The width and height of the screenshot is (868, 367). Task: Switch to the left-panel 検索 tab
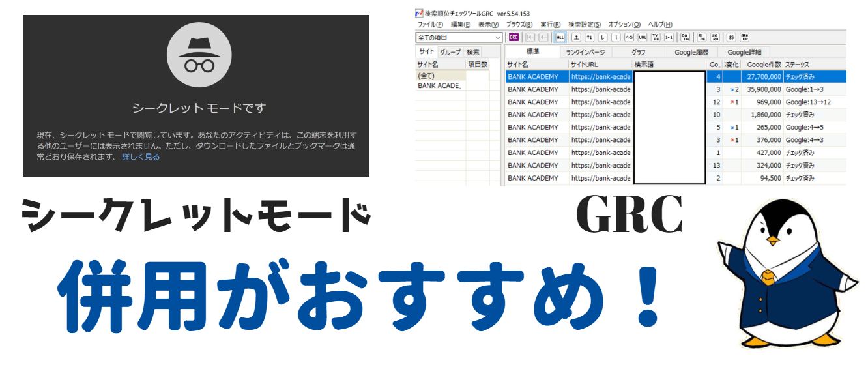pos(473,52)
